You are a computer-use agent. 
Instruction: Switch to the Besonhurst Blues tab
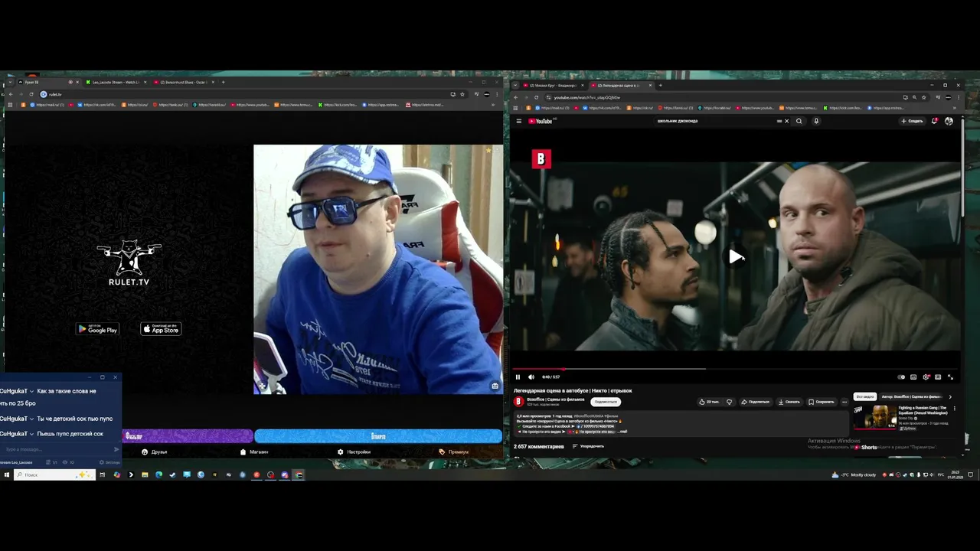(x=183, y=82)
